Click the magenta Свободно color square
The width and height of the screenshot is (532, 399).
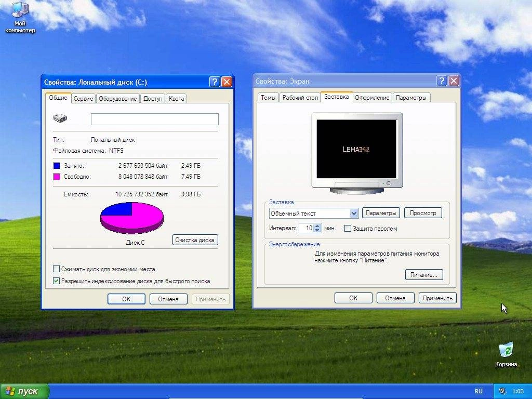click(x=57, y=177)
